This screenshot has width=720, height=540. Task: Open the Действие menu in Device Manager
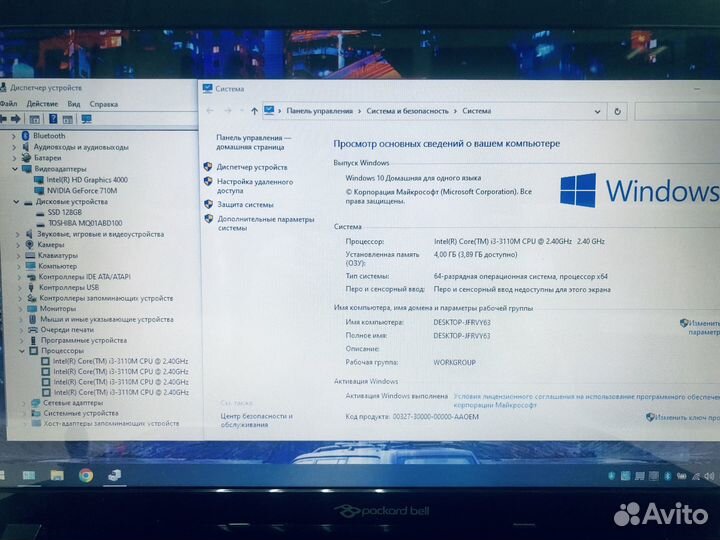tap(42, 104)
